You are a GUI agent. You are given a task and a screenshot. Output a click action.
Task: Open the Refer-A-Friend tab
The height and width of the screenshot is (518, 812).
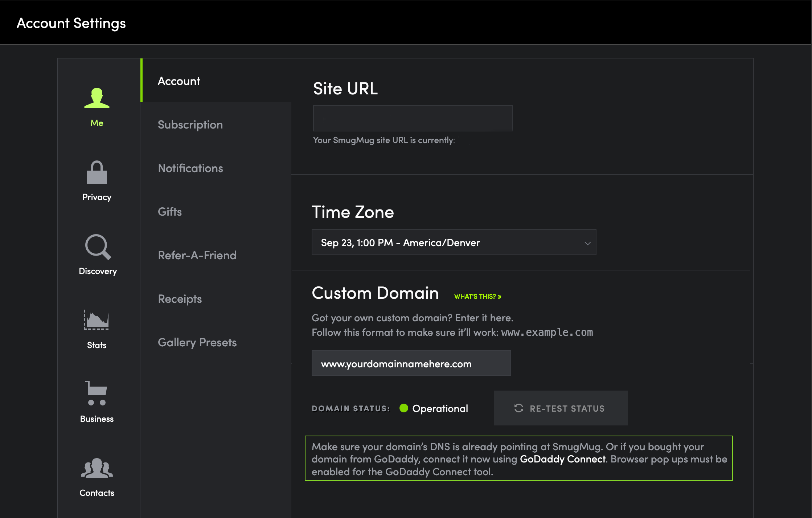coord(216,255)
